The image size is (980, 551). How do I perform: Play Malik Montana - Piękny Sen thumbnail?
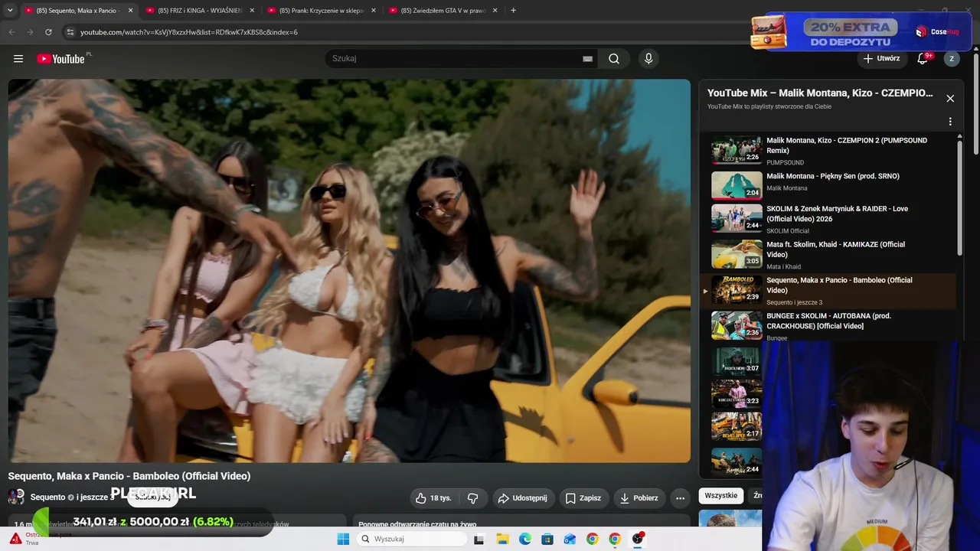(737, 184)
